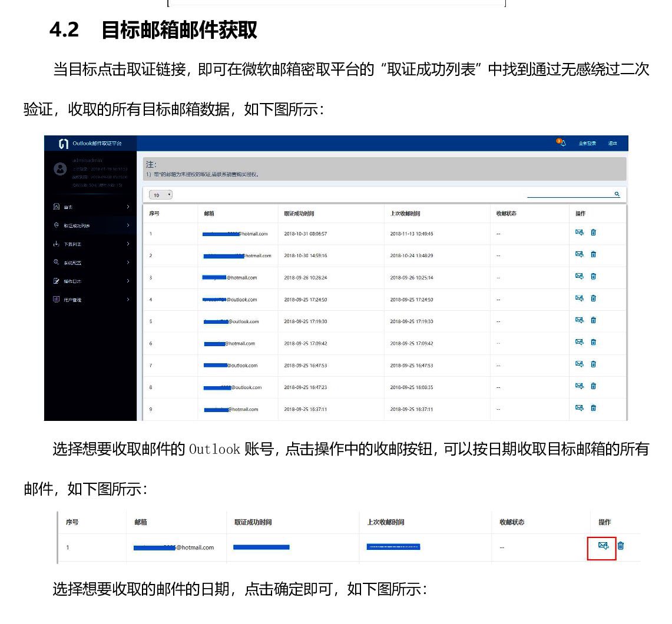Click the admin user avatar icon

click(60, 169)
